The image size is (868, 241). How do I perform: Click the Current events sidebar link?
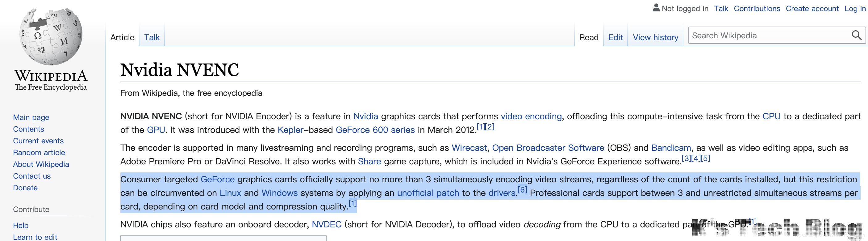tap(38, 141)
